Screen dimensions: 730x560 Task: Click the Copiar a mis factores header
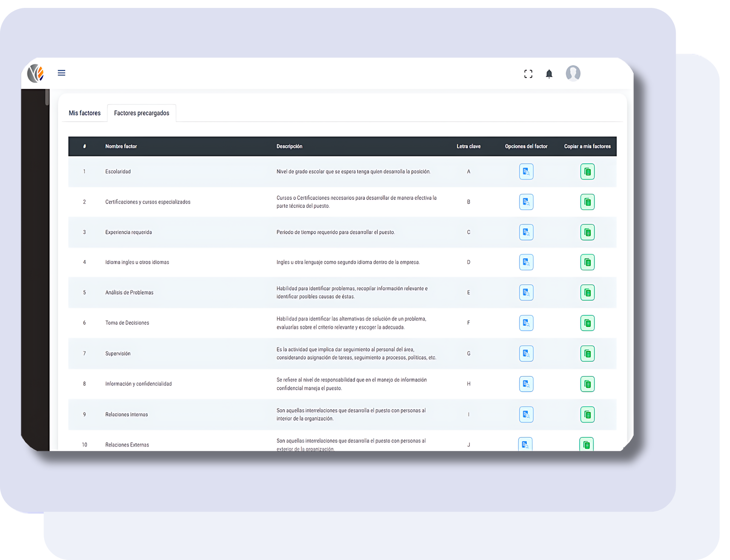pos(587,146)
